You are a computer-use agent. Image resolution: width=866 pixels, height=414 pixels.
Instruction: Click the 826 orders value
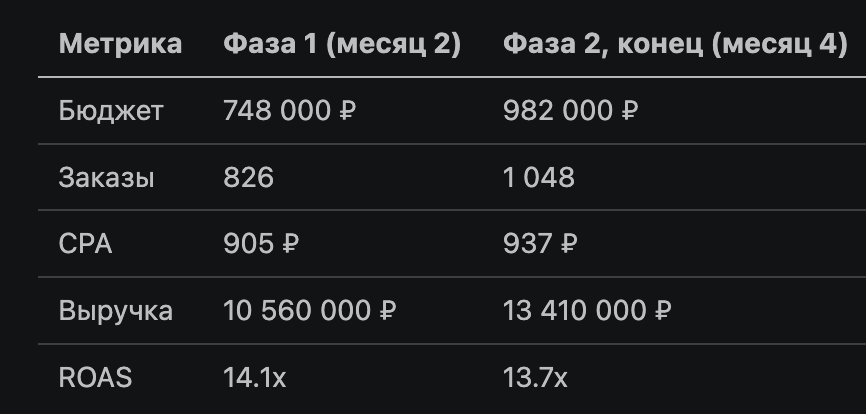(248, 178)
